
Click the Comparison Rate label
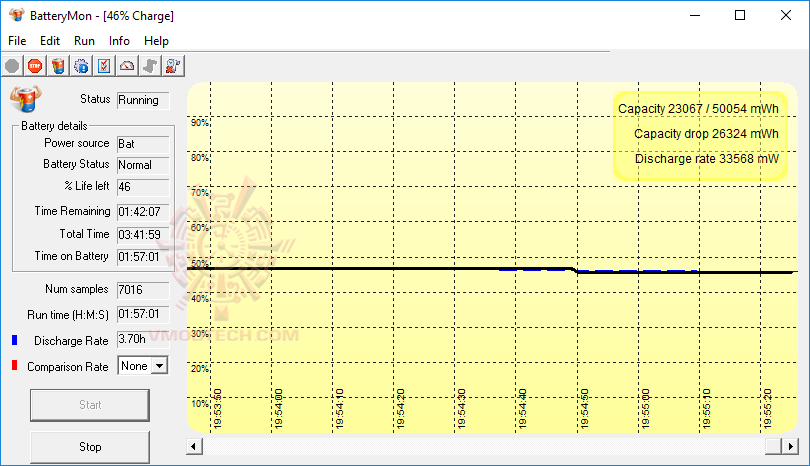pos(68,367)
